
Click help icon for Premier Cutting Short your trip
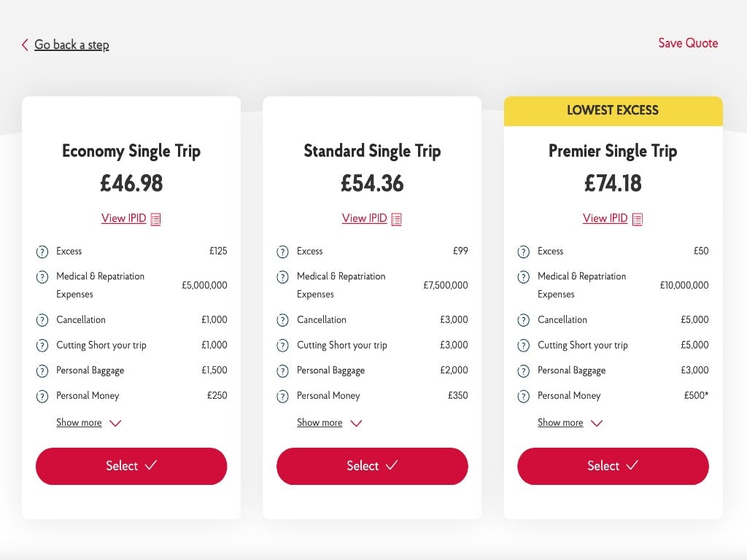tap(523, 345)
